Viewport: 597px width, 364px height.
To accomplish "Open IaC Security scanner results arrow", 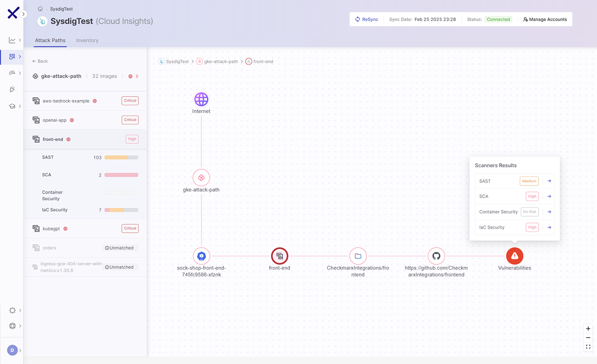I will tap(549, 227).
